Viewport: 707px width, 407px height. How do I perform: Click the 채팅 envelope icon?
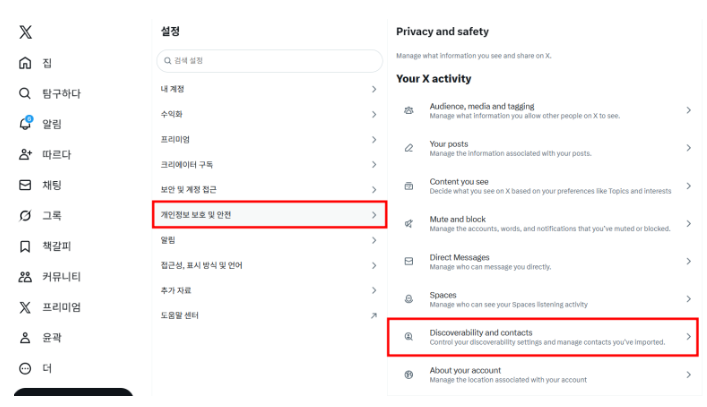coord(26,185)
